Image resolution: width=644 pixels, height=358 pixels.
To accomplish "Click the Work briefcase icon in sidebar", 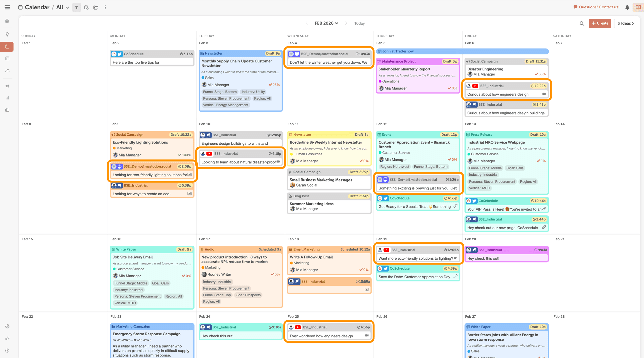I will [x=7, y=110].
